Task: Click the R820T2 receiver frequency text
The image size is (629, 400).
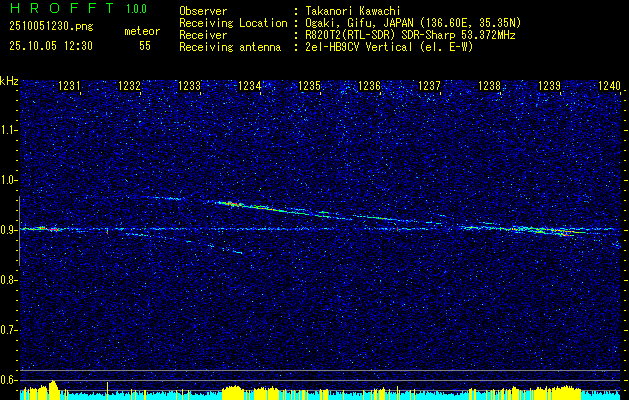Action: [x=410, y=35]
